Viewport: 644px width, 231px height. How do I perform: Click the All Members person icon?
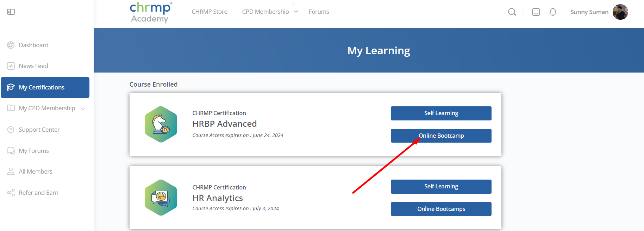(x=11, y=171)
